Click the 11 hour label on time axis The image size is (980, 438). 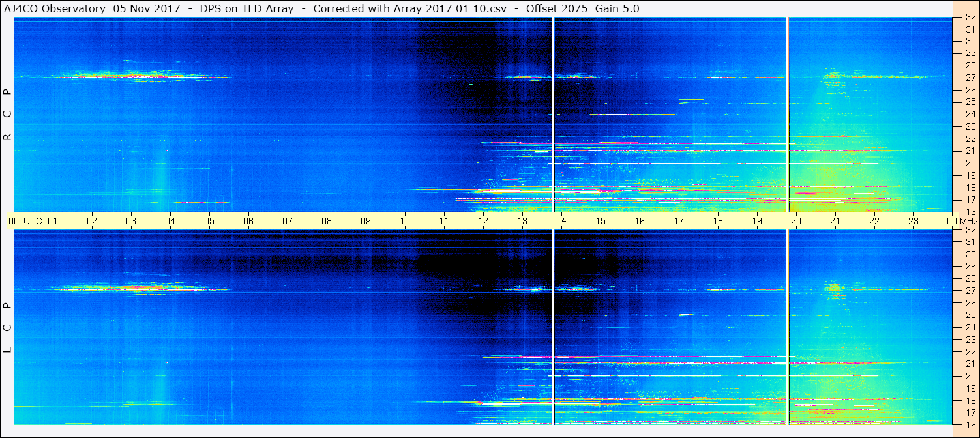pos(444,221)
